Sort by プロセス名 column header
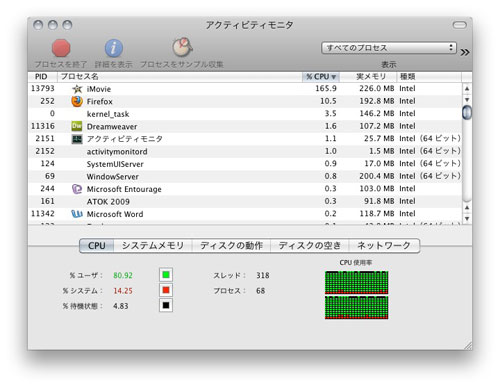500x388 pixels. pos(179,77)
